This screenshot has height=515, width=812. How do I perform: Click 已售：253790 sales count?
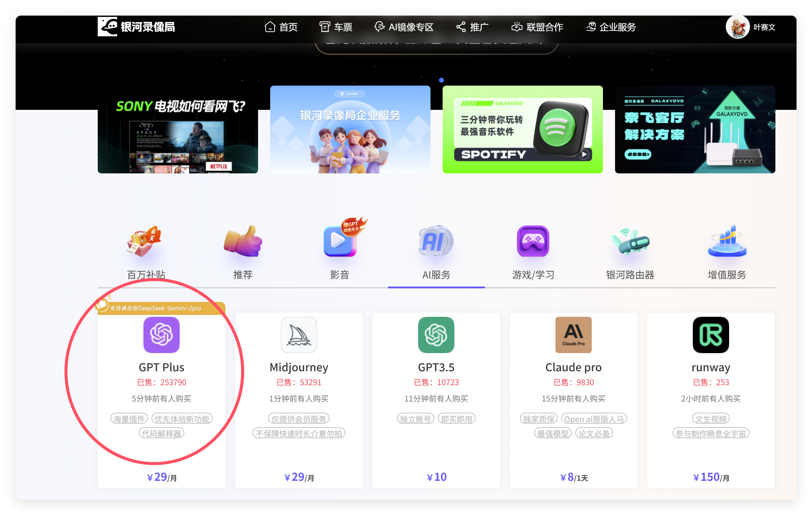162,382
